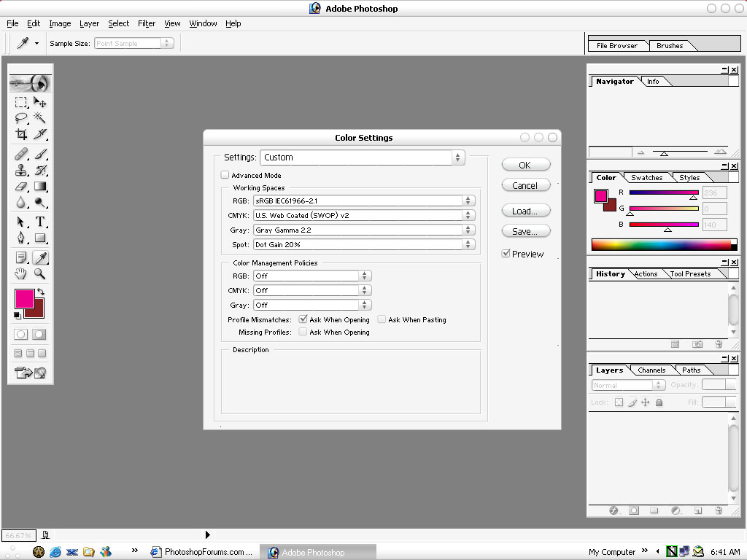Image resolution: width=747 pixels, height=560 pixels.
Task: Enable Ask When Pasting for profile mismatches
Action: [382, 319]
